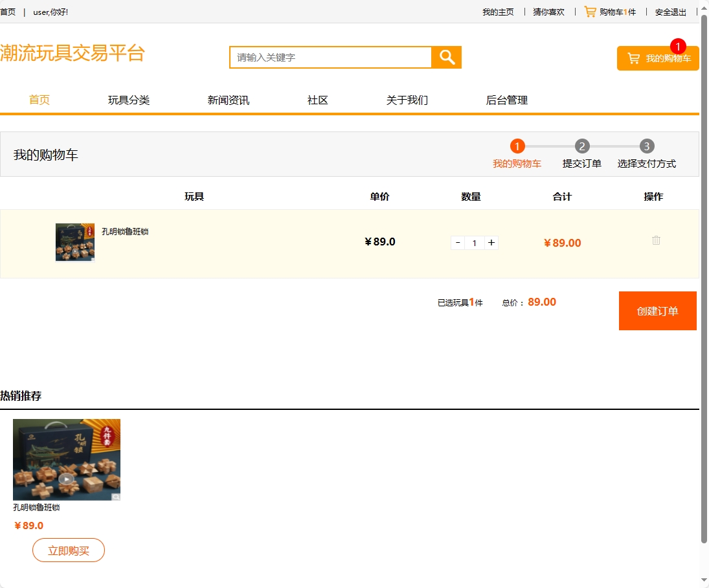Click the cart product thumbnail of 孔明锁鲁班锁

[74, 242]
